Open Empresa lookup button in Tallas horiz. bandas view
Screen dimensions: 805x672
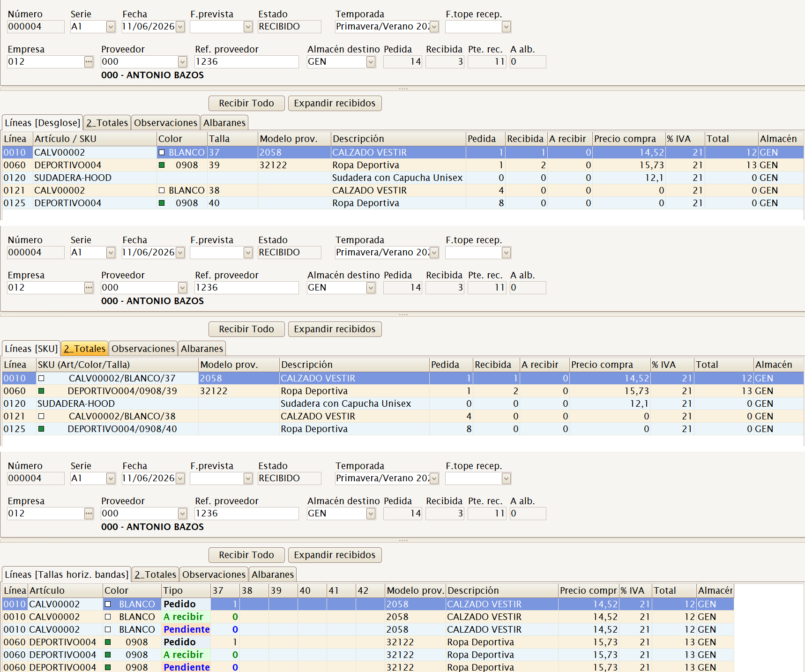click(89, 514)
